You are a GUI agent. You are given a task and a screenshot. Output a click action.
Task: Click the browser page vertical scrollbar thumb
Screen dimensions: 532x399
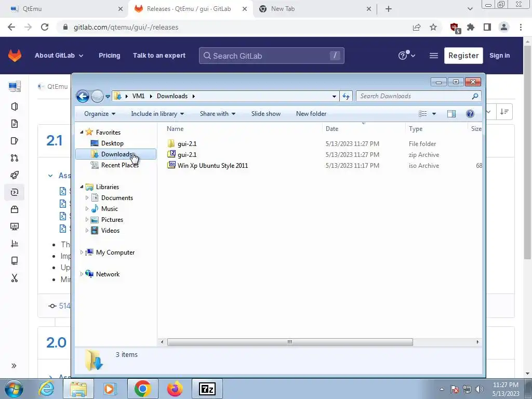(527, 152)
